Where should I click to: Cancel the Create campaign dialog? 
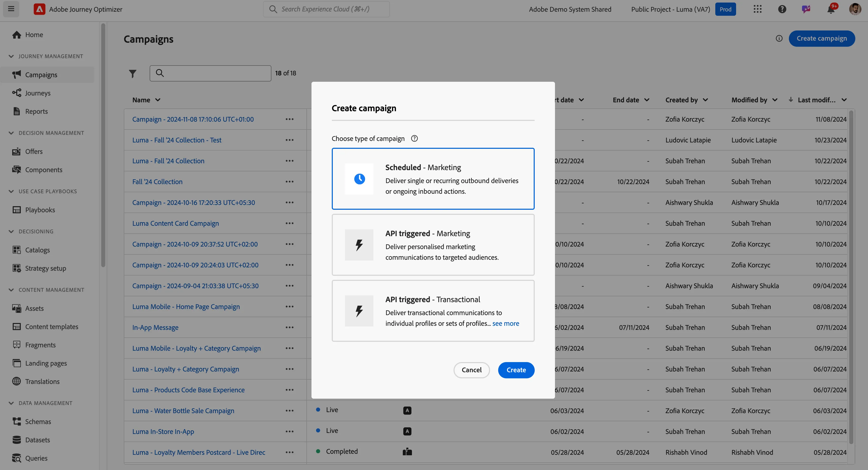pyautogui.click(x=471, y=370)
